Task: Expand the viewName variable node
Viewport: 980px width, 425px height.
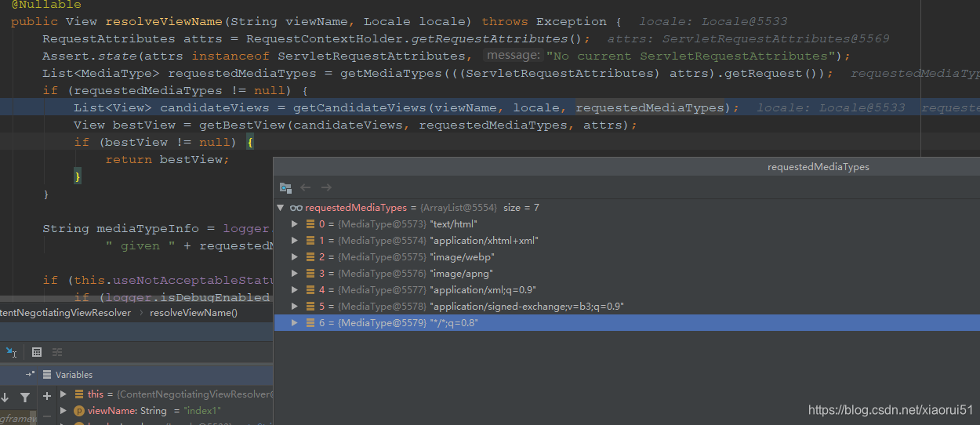Action: pos(64,411)
